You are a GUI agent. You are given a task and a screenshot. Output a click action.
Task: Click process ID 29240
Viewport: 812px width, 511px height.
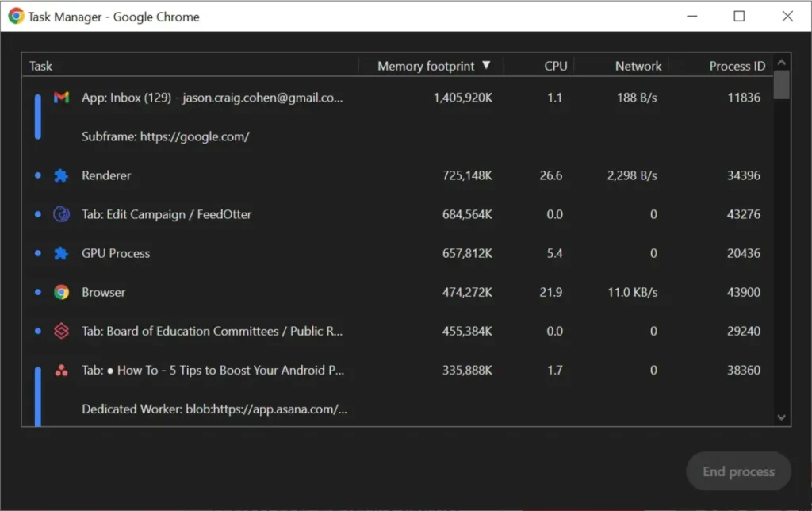coord(744,331)
